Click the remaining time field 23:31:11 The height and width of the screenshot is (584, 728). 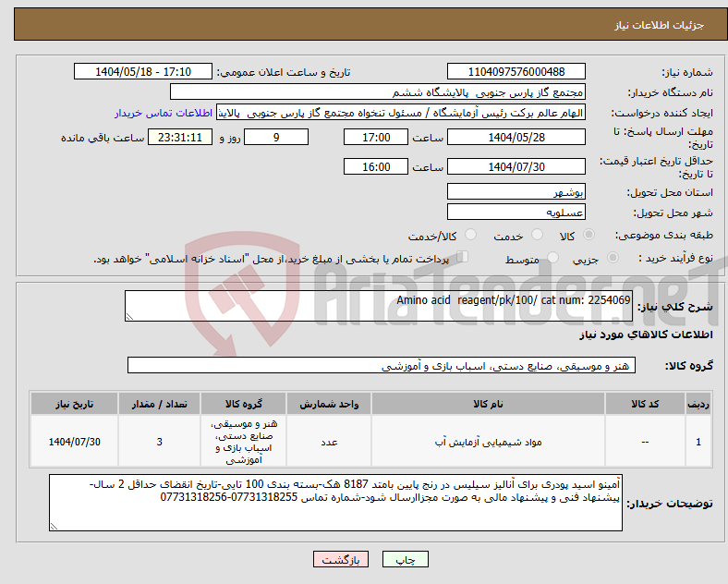pos(180,138)
